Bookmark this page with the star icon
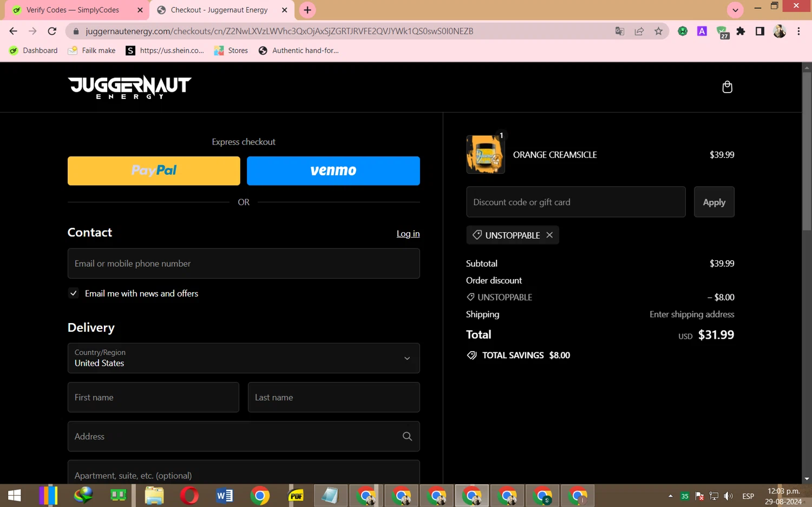 click(x=658, y=31)
